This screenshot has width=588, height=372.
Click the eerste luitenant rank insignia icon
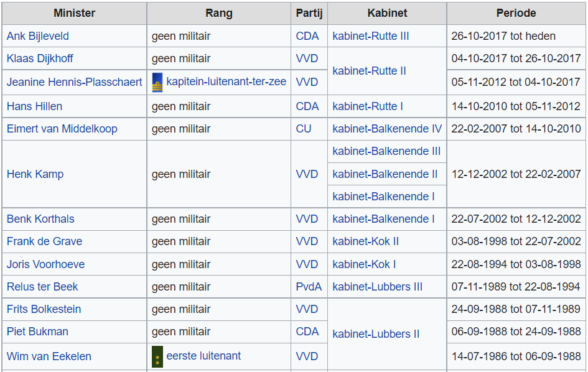click(157, 356)
